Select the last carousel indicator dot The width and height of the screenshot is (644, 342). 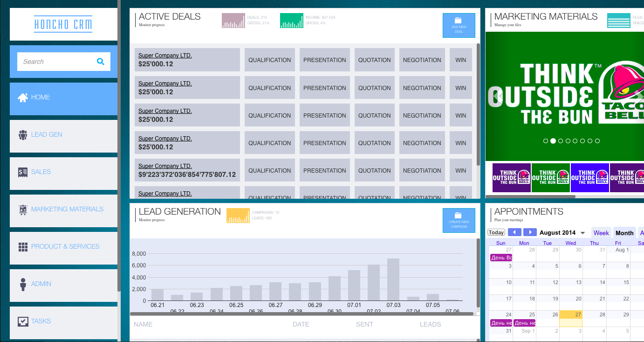(x=597, y=141)
